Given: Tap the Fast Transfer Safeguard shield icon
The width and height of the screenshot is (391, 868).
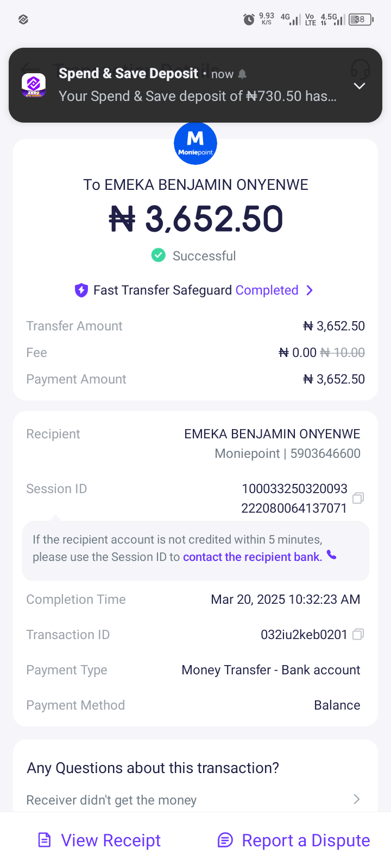Looking at the screenshot, I should pos(81,290).
